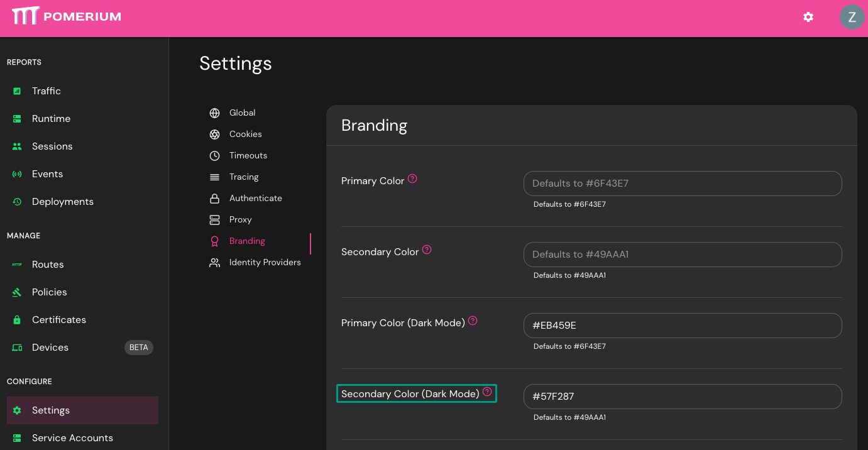Viewport: 868px width, 450px height.
Task: Click the Devices laptop icon
Action: [16, 347]
